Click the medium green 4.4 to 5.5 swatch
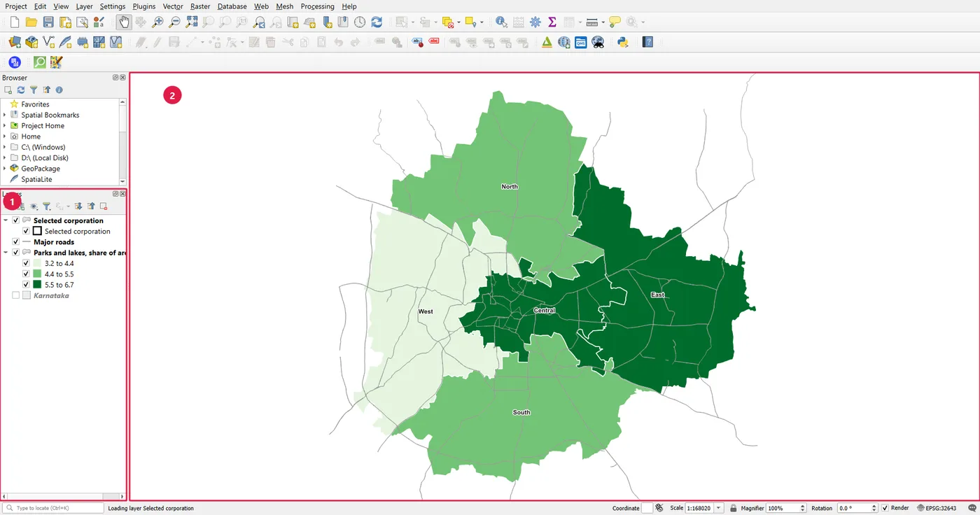 pos(37,274)
